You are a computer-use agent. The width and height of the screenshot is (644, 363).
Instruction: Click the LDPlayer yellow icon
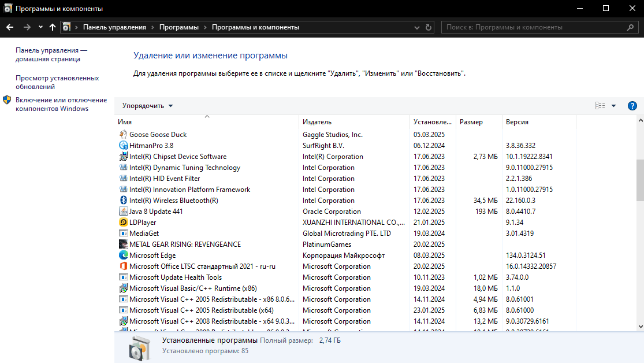[x=123, y=223]
